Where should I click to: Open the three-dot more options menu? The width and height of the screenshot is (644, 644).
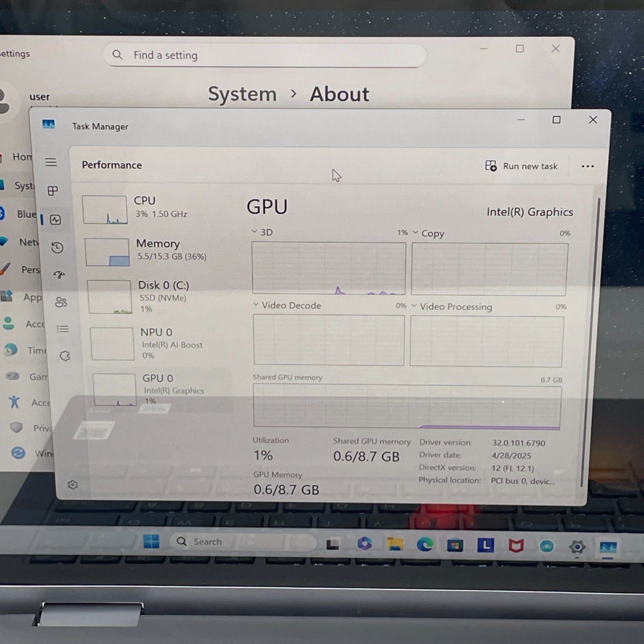[587, 167]
